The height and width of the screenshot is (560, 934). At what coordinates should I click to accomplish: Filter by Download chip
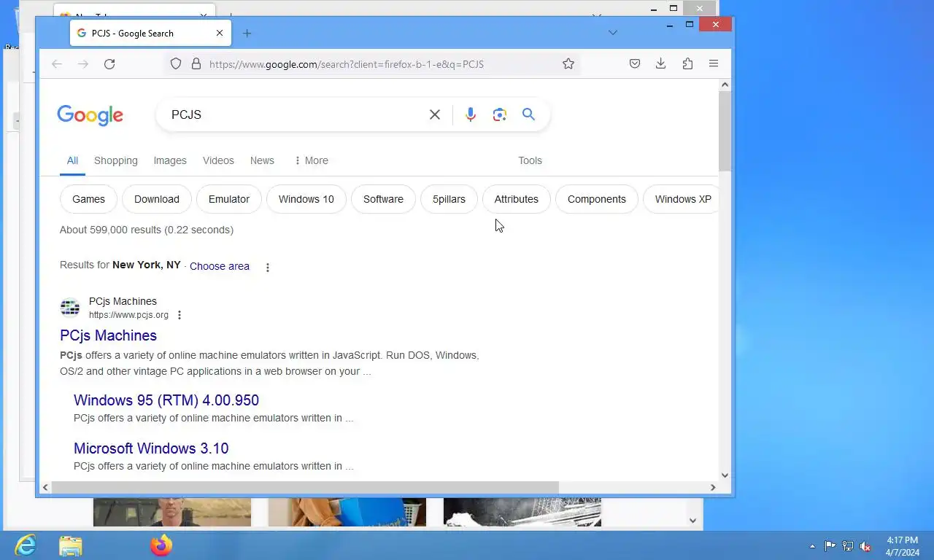coord(157,199)
